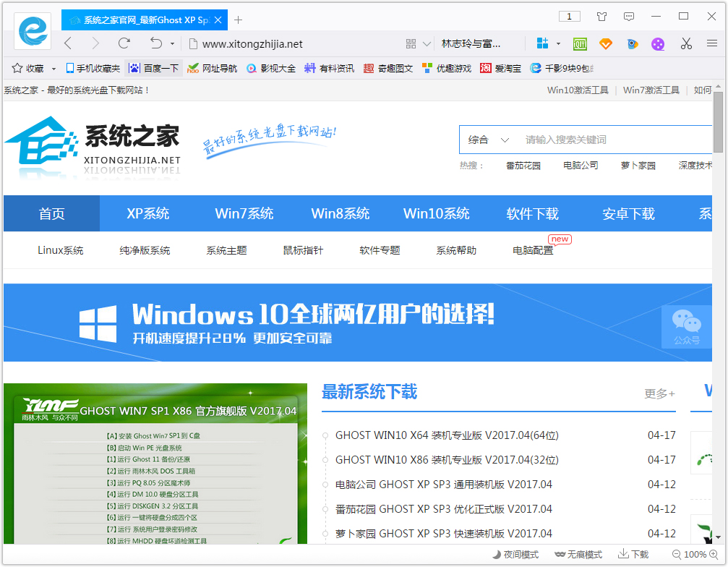Open the Win7系统 navigation tab
728x567 pixels.
tap(244, 213)
